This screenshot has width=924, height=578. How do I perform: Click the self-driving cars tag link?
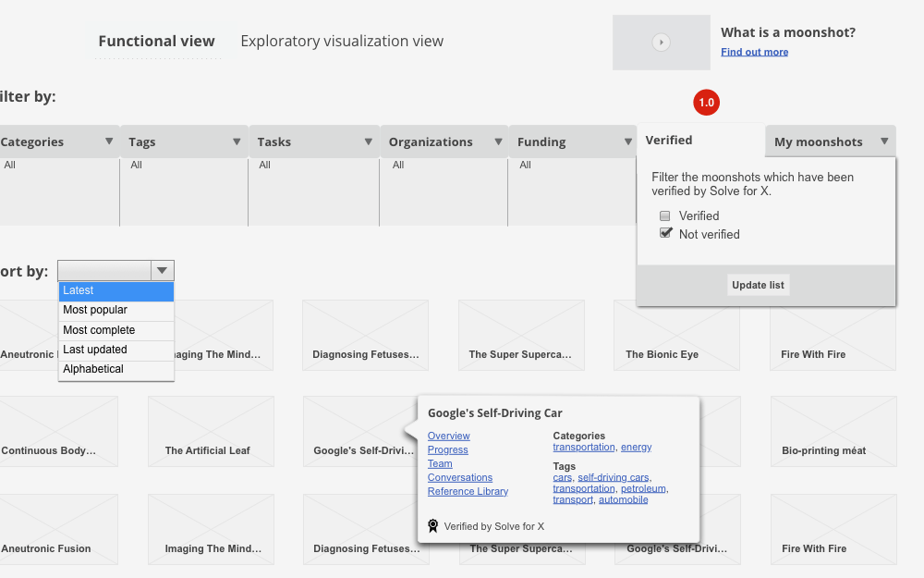(x=614, y=476)
